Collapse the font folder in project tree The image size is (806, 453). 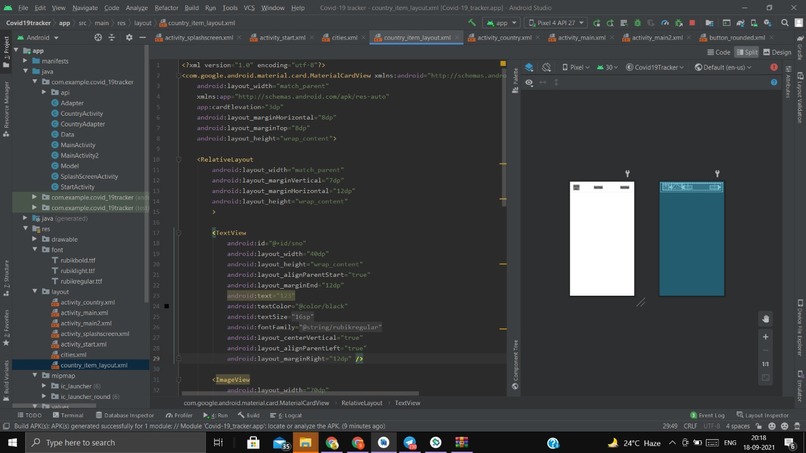[x=35, y=249]
